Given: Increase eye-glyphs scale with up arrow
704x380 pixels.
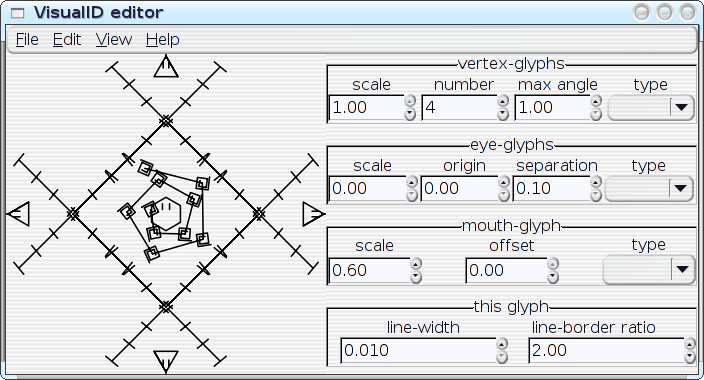Looking at the screenshot, I should point(412,182).
